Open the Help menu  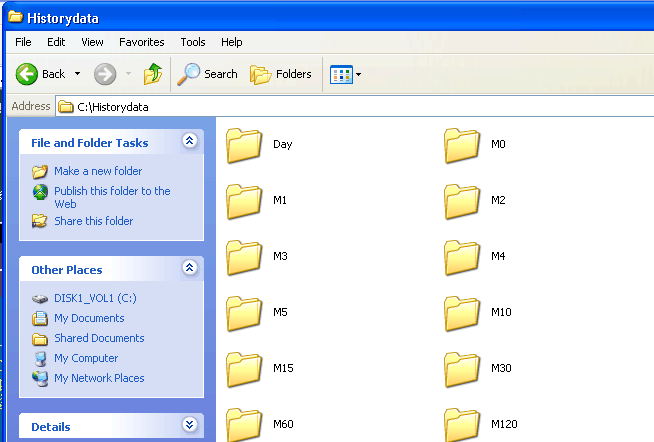pyautogui.click(x=231, y=42)
